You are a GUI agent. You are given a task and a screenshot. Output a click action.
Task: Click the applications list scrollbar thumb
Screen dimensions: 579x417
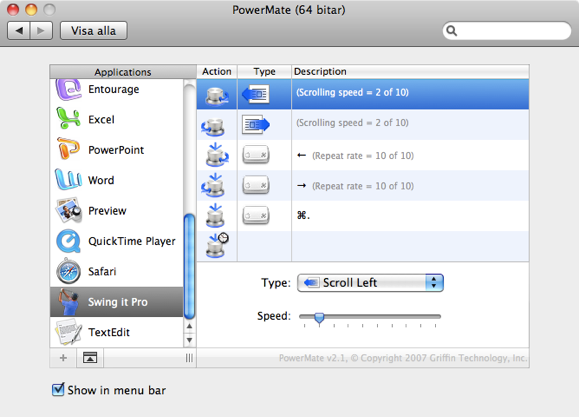189,266
